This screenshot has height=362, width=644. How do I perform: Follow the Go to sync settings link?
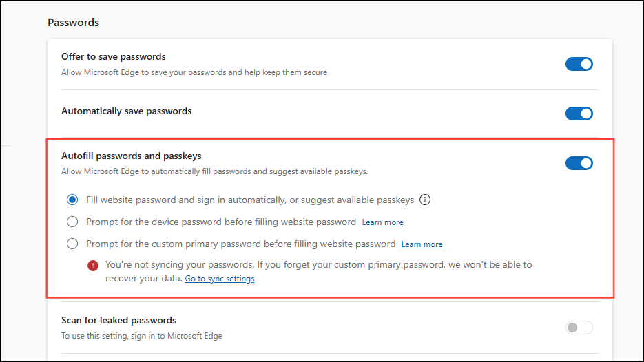click(220, 279)
